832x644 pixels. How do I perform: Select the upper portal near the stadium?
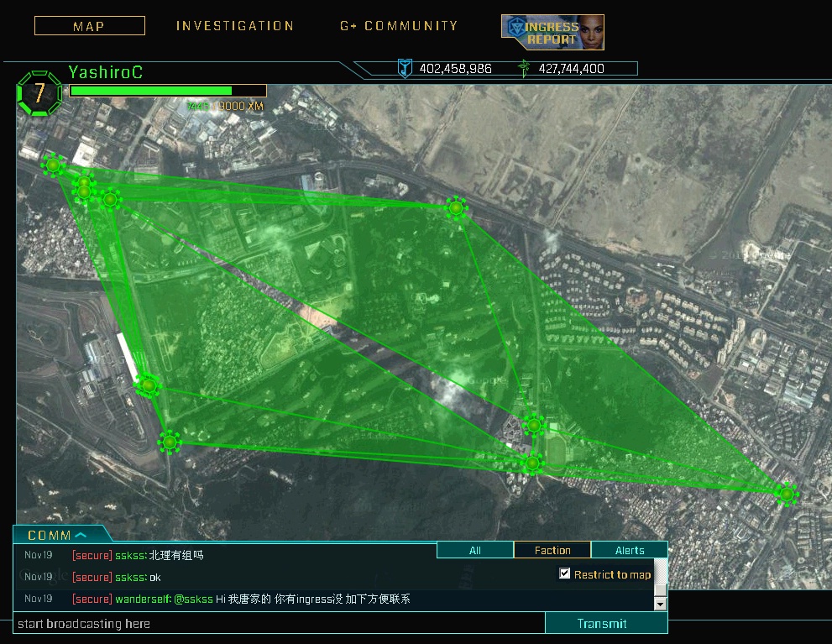pyautogui.click(x=534, y=425)
